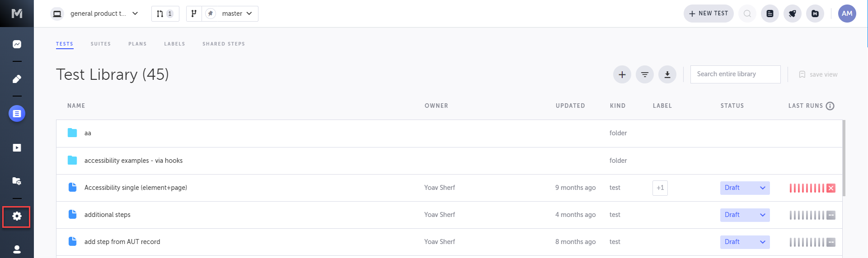Click the +1 label badge
This screenshot has height=258, width=868.
pyautogui.click(x=660, y=188)
